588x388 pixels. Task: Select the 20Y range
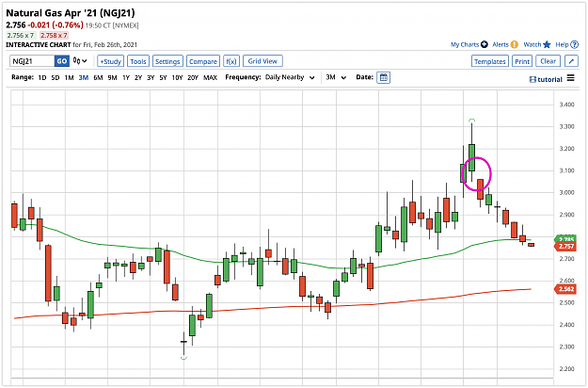point(192,77)
